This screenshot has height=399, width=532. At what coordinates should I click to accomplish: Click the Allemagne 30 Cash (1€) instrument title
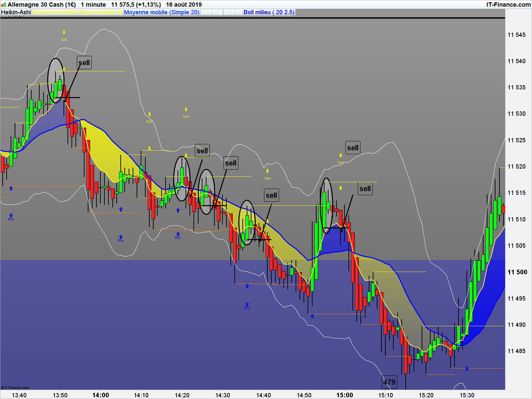42,5
